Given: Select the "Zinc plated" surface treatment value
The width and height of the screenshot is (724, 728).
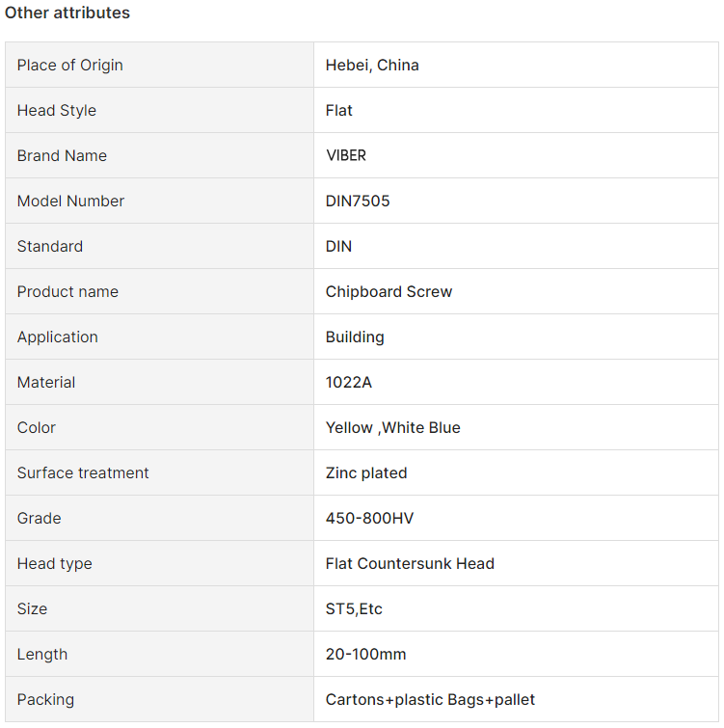Looking at the screenshot, I should [366, 472].
